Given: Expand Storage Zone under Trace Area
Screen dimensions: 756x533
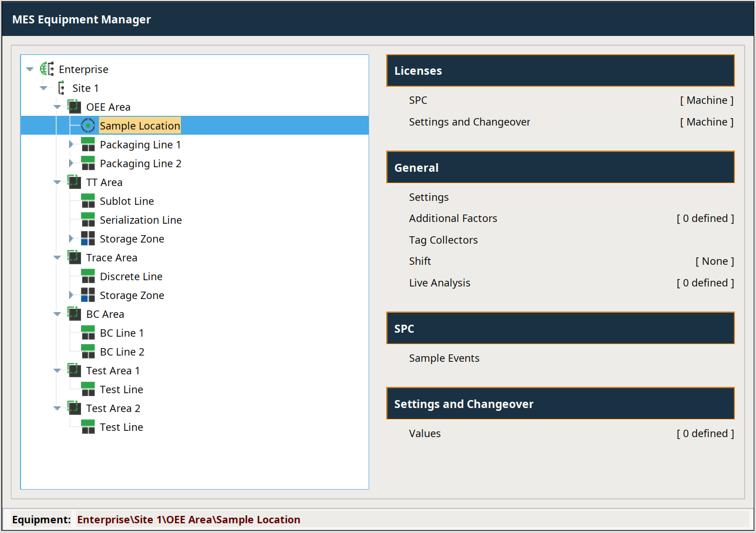Looking at the screenshot, I should [x=71, y=295].
